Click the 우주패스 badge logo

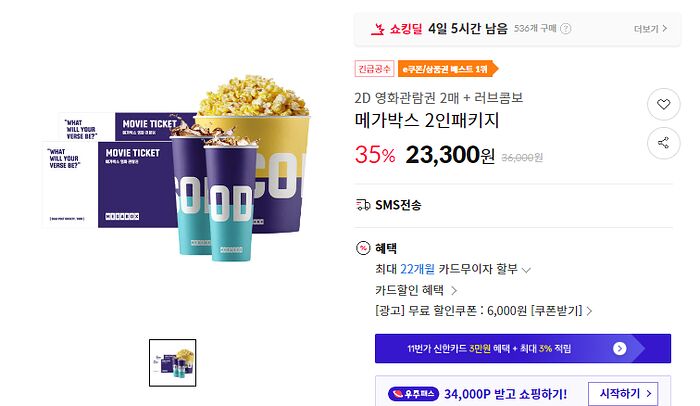(413, 394)
